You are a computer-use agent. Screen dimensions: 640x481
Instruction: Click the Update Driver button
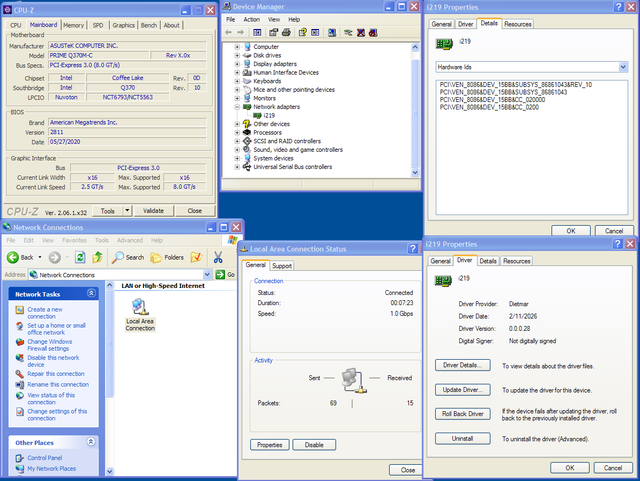462,390
